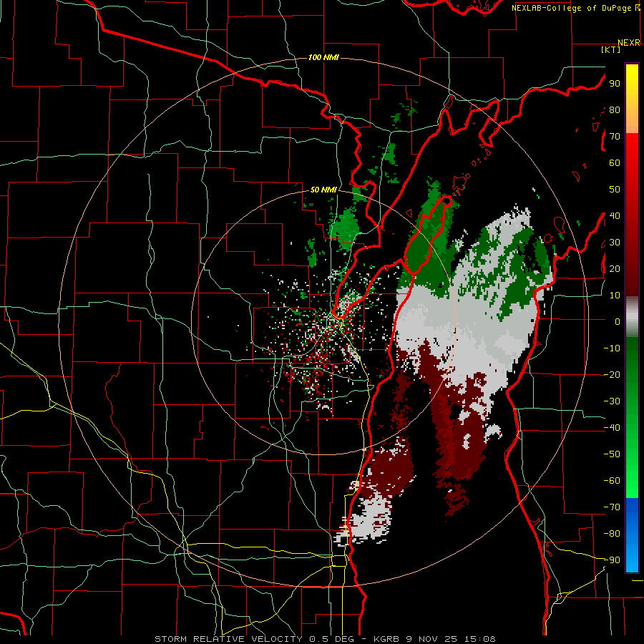Click the 60 value on velocity scale

coord(615,162)
